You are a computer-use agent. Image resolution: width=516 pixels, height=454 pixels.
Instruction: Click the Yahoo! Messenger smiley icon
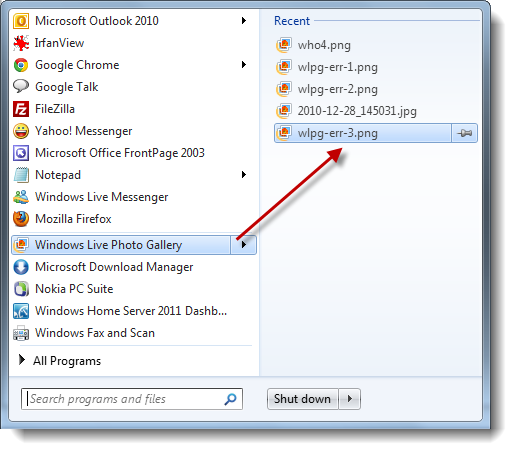click(x=21, y=131)
